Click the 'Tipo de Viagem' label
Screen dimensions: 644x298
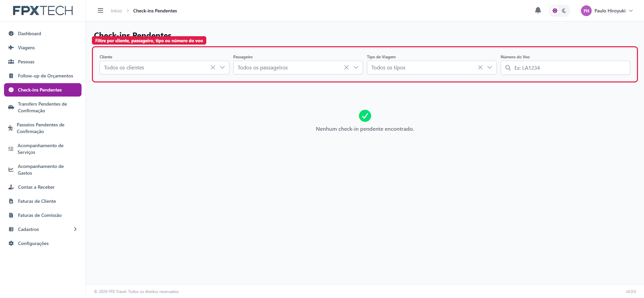click(381, 57)
